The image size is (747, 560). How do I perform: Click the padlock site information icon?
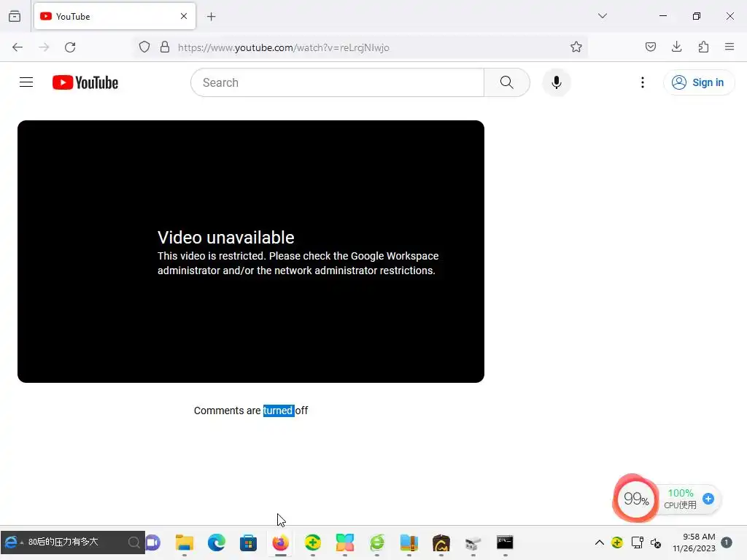[165, 47]
